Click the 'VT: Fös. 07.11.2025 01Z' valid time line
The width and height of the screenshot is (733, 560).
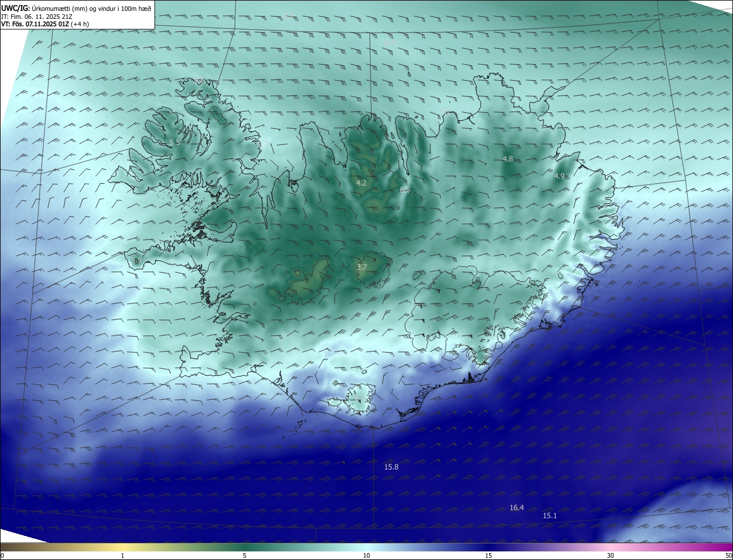click(x=45, y=24)
